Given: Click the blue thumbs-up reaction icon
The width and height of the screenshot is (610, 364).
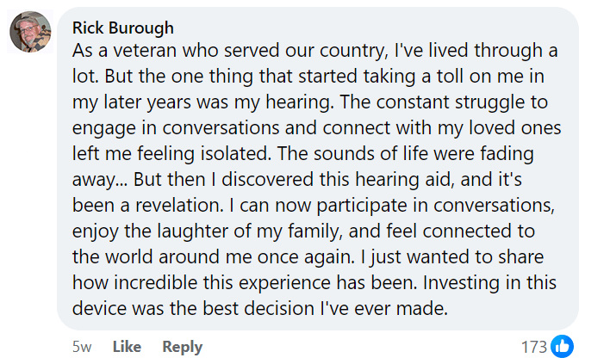Looking at the screenshot, I should 562,346.
